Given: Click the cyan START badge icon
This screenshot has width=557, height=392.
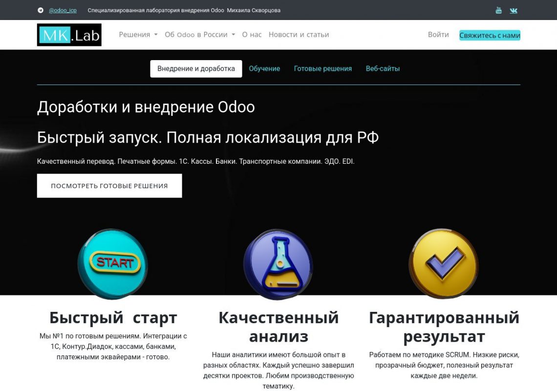Looking at the screenshot, I should coord(113,264).
